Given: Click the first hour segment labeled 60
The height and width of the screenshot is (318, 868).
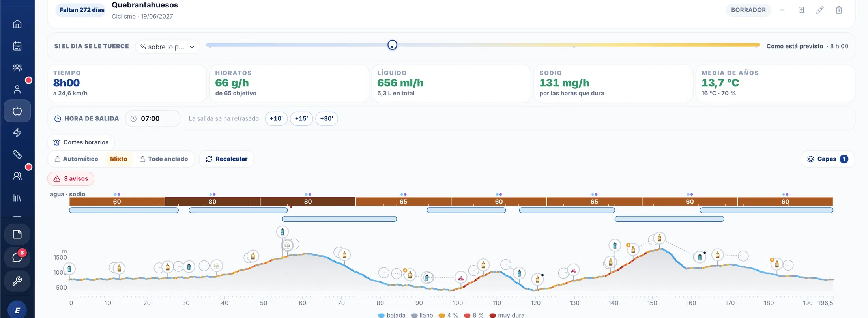Looking at the screenshot, I should 117,202.
